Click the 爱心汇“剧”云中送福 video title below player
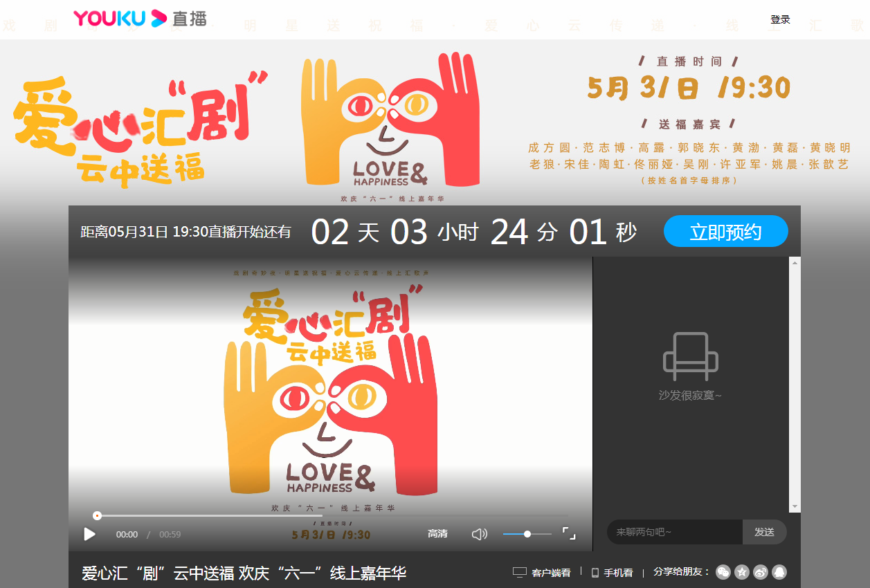Screen dimensions: 870x588 244,573
